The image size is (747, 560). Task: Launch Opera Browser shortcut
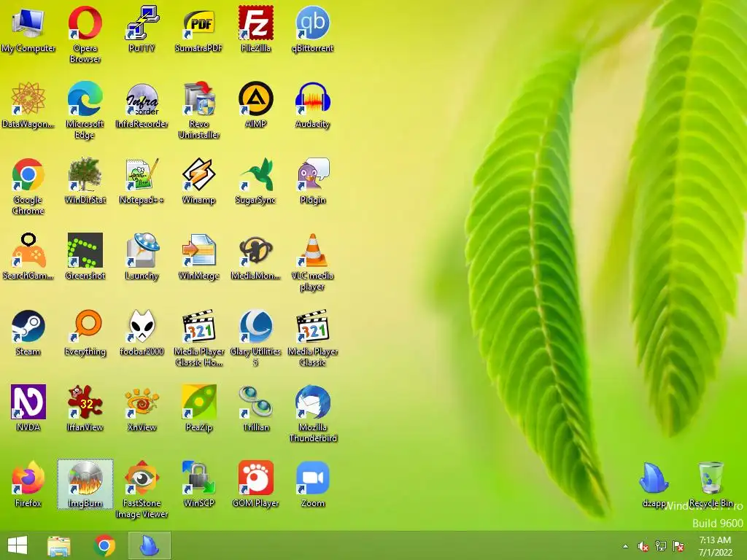click(x=85, y=34)
